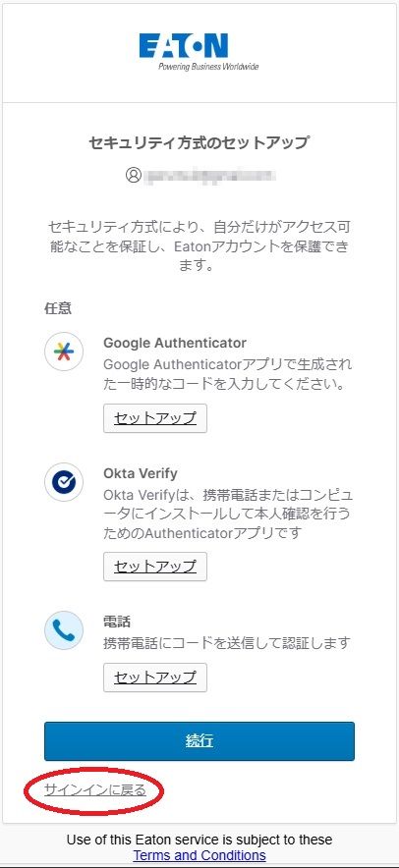Click the blue 続行 button

coord(199,741)
